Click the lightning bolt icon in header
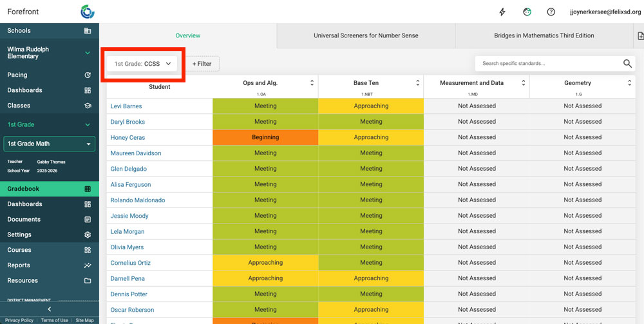This screenshot has height=324, width=644. [x=503, y=12]
